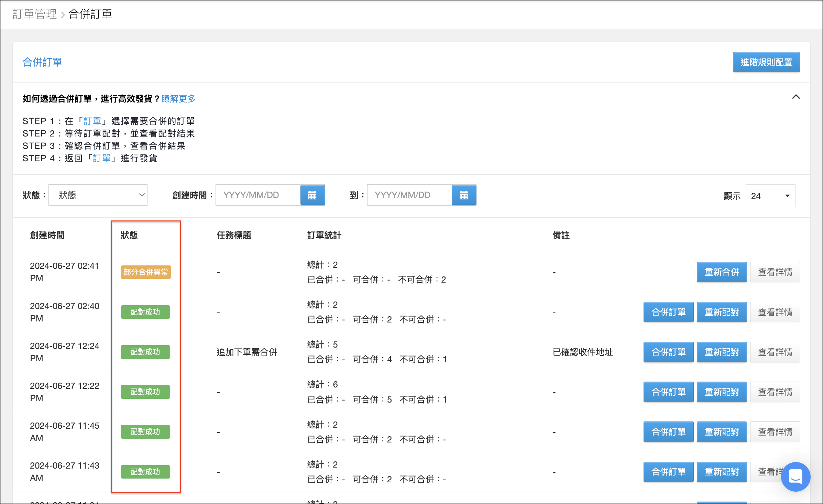Click the 已確認收件地址 remark

pos(583,352)
